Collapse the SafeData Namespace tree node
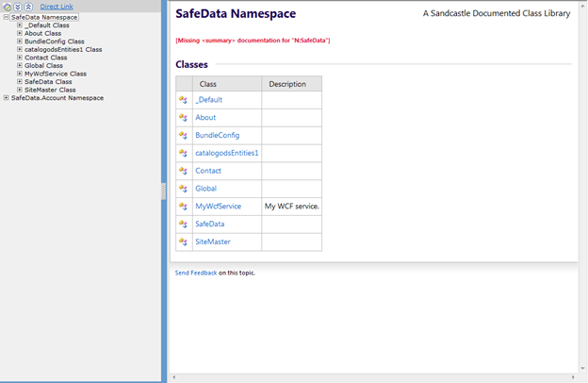This screenshot has height=383, width=588. (6, 17)
